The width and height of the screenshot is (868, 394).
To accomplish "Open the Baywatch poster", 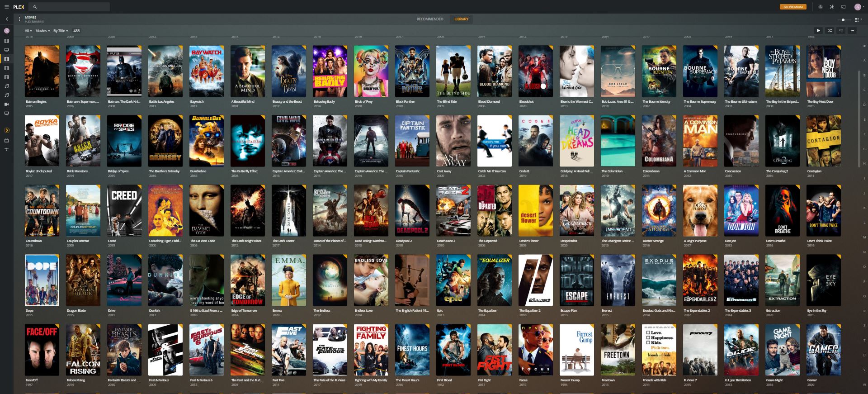I will [x=207, y=71].
